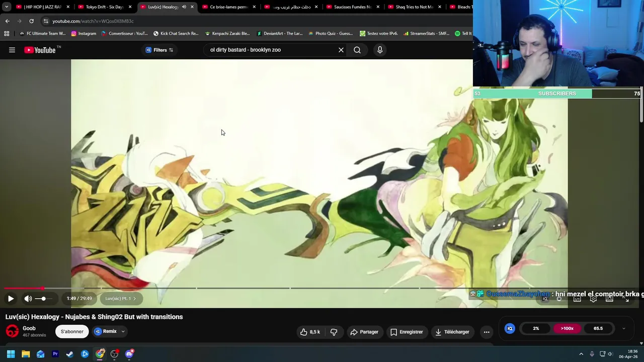The image size is (644, 362).
Task: Open Discord from taskbar
Action: [x=129, y=354]
